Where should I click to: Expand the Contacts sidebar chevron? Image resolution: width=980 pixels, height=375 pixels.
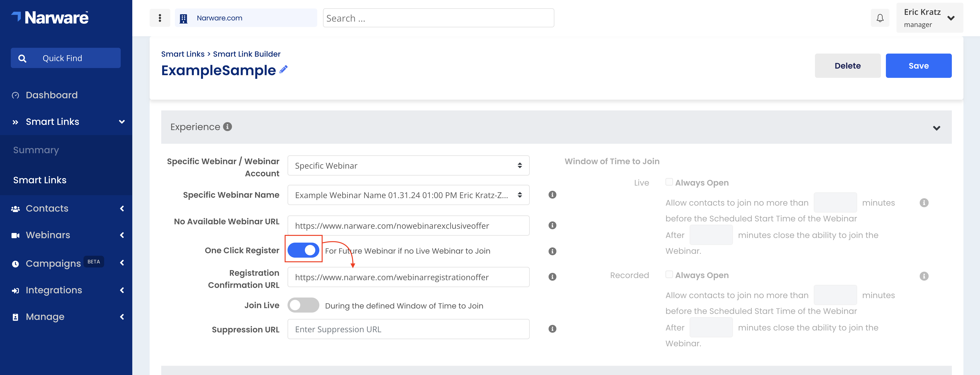(122, 209)
